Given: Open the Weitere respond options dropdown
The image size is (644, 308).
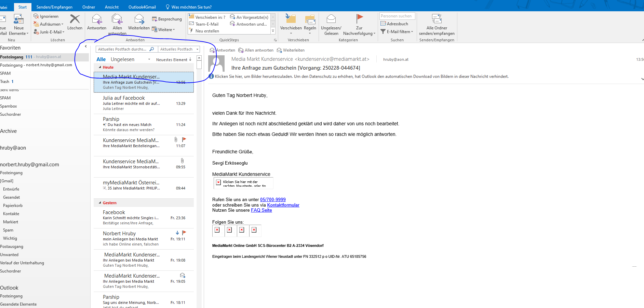Looking at the screenshot, I should coord(163,30).
